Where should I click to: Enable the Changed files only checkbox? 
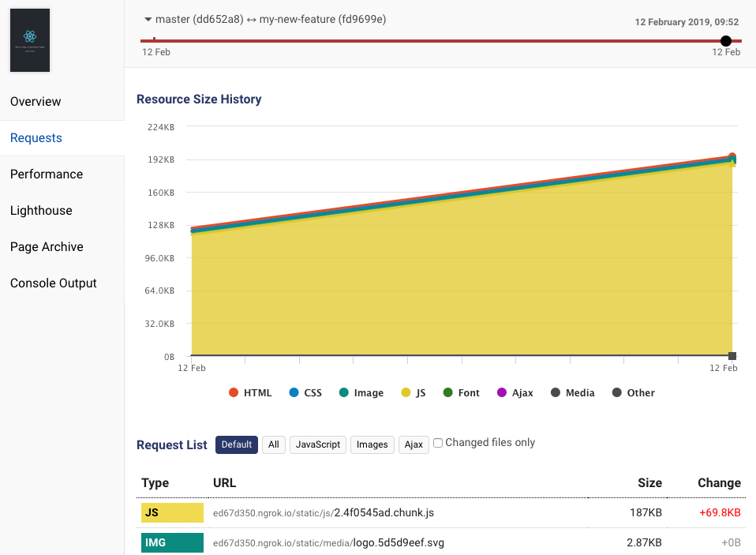438,443
